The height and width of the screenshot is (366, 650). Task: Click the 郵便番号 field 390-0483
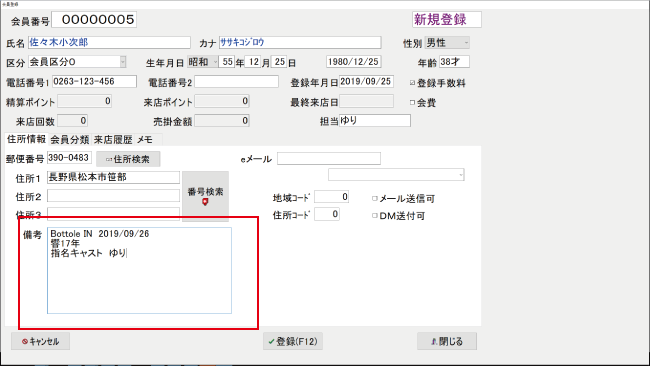tap(69, 158)
